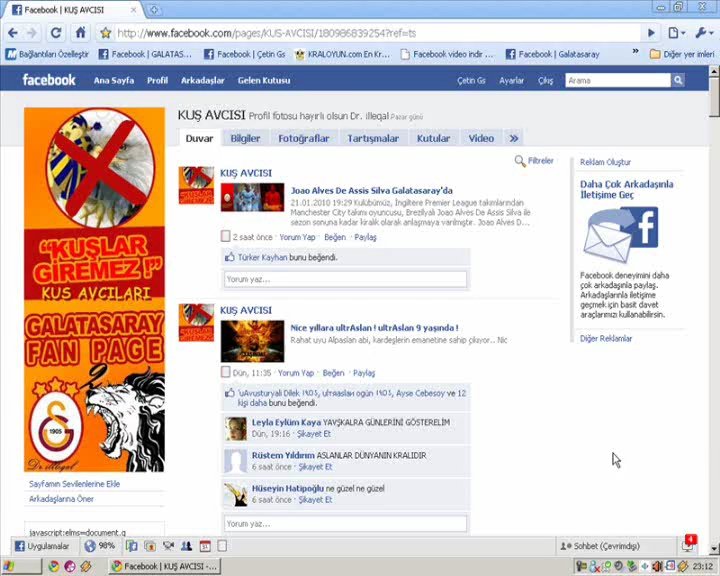Screen dimensions: 720x576
Task: Click the Facebook | KUŞ AVCISI taskbar button
Action: [x=165, y=566]
